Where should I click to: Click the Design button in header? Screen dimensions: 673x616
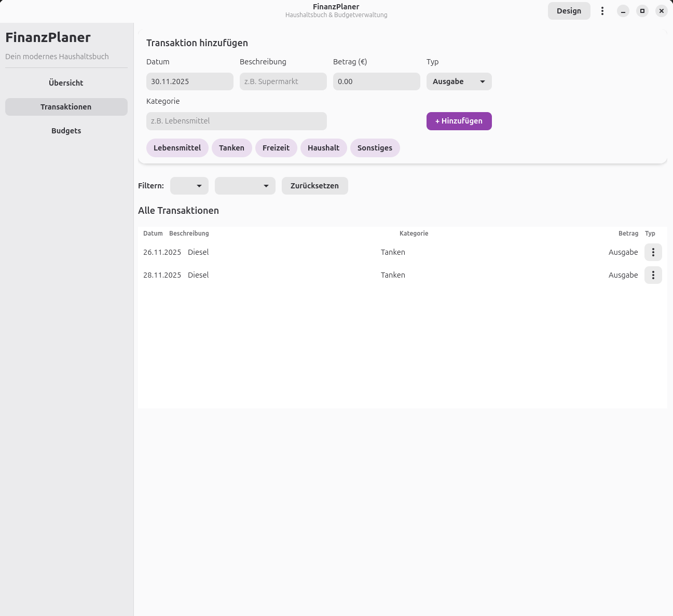point(569,11)
